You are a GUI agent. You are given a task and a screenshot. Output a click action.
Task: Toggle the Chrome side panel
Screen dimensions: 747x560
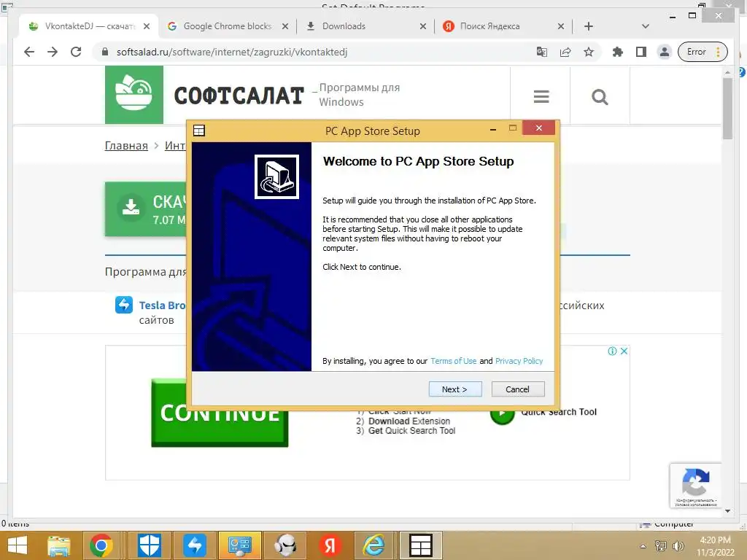641,52
